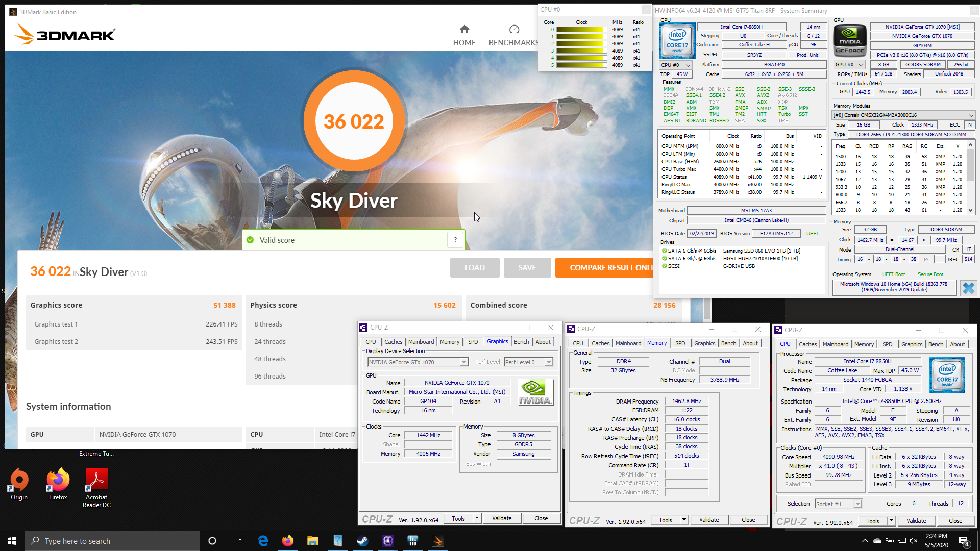Switch to 3DMark on the taskbar

(437, 541)
